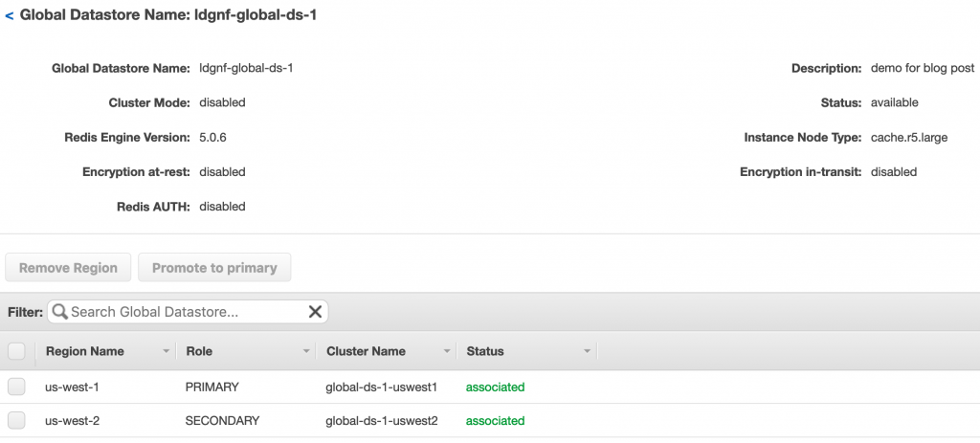Click the Promote to primary button
This screenshot has height=443, width=980.
[x=214, y=267]
